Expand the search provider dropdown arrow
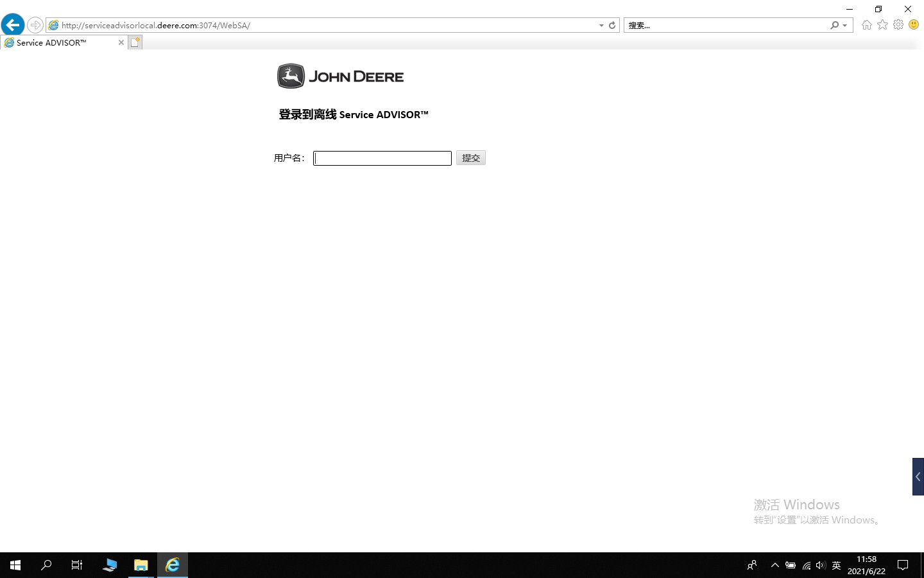This screenshot has height=578, width=924. [845, 25]
